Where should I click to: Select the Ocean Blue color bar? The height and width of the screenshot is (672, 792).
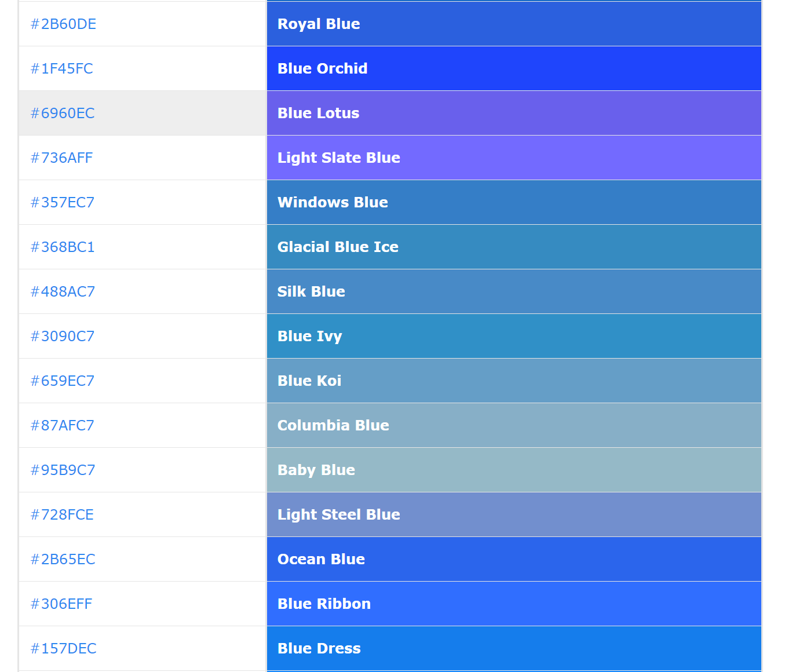[513, 559]
